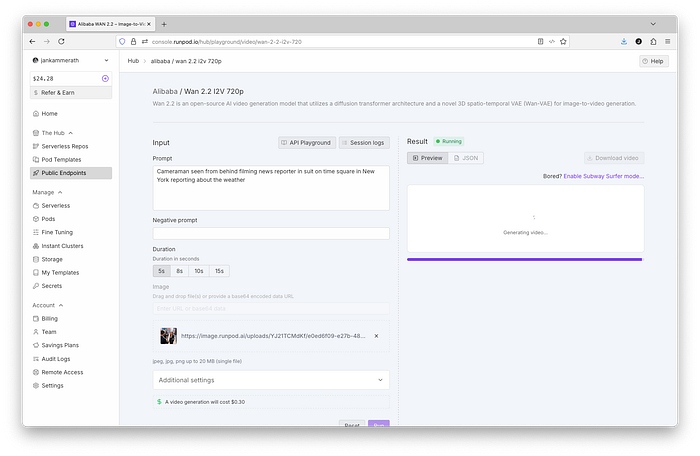This screenshot has width=700, height=456.
Task: Click the green Running status badge
Action: tap(449, 142)
